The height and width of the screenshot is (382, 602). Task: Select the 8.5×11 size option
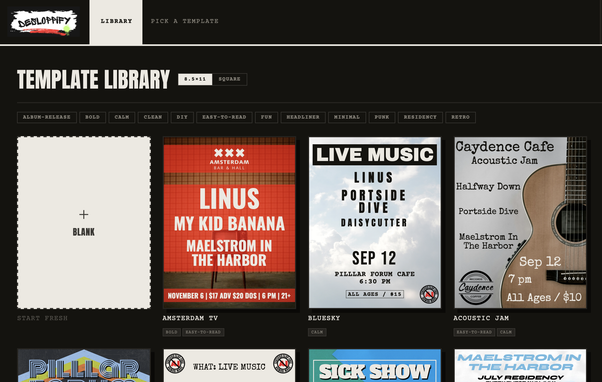195,79
